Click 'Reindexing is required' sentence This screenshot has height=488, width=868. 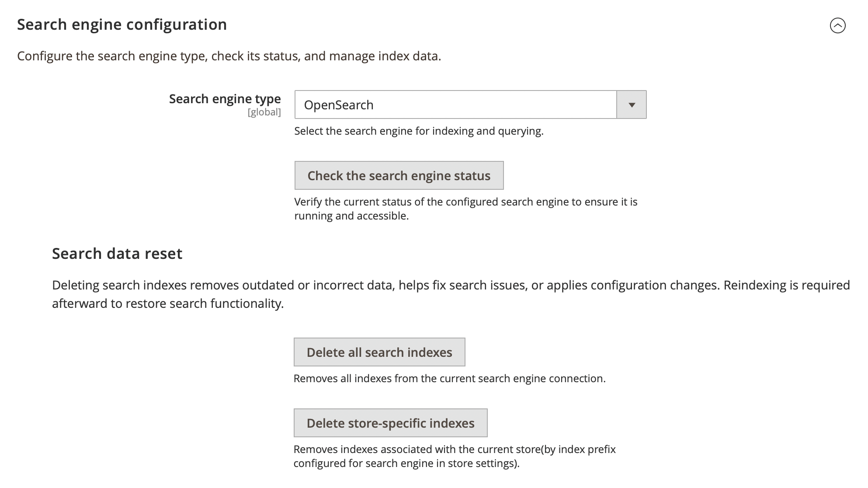pyautogui.click(x=787, y=285)
